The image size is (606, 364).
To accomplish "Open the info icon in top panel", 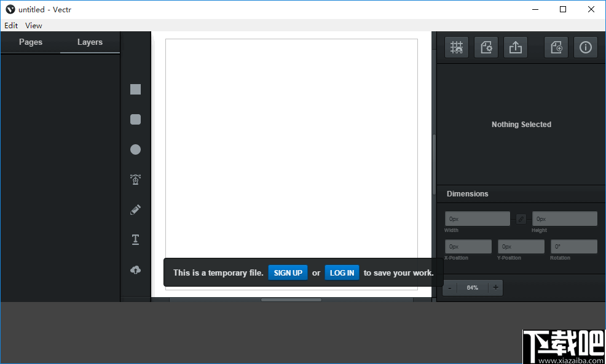I will (x=586, y=47).
